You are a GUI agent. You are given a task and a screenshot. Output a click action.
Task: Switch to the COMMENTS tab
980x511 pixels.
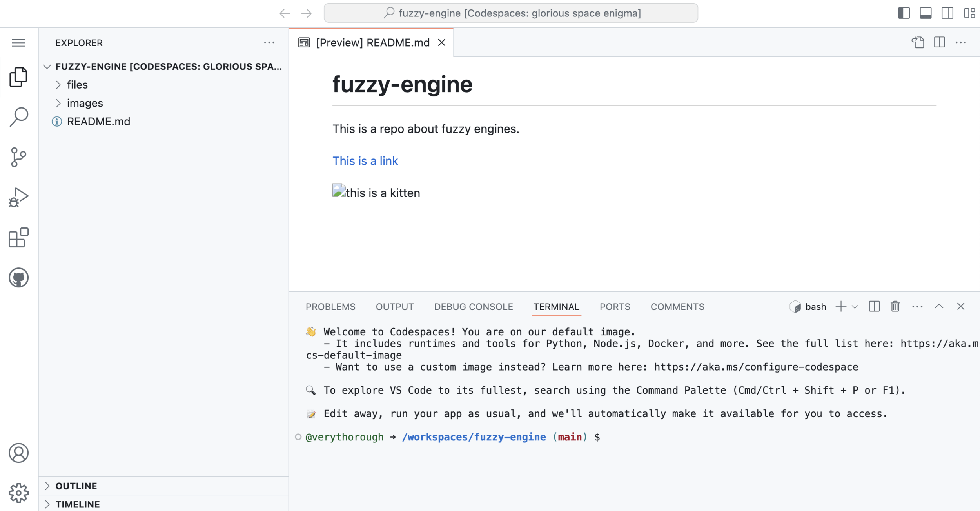point(677,307)
